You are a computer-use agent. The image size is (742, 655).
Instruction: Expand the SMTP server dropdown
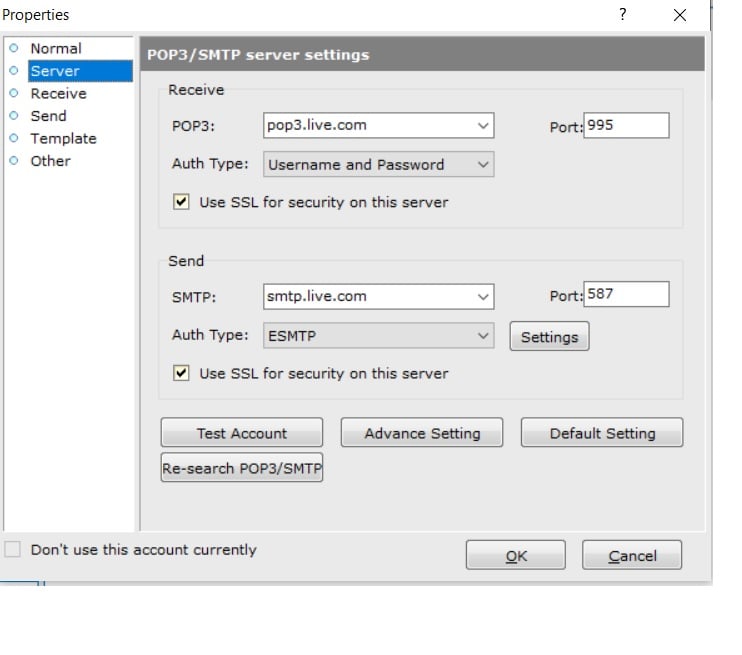(483, 297)
